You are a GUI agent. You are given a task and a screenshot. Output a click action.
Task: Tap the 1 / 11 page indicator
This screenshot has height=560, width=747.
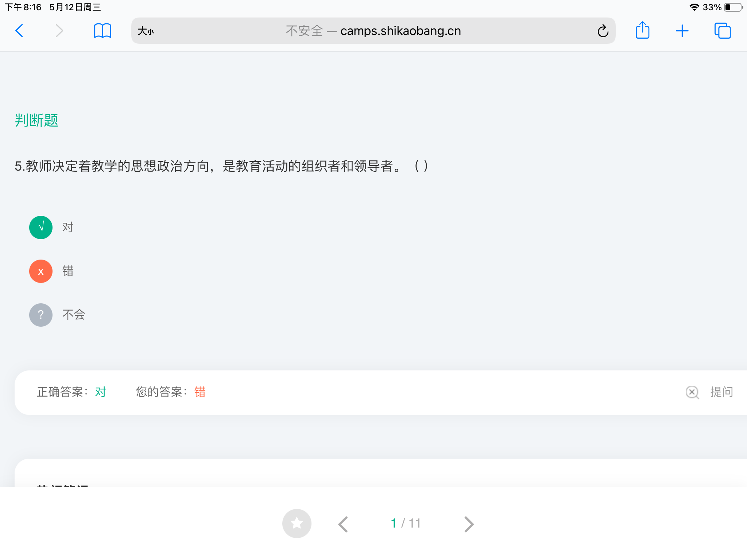(x=406, y=524)
